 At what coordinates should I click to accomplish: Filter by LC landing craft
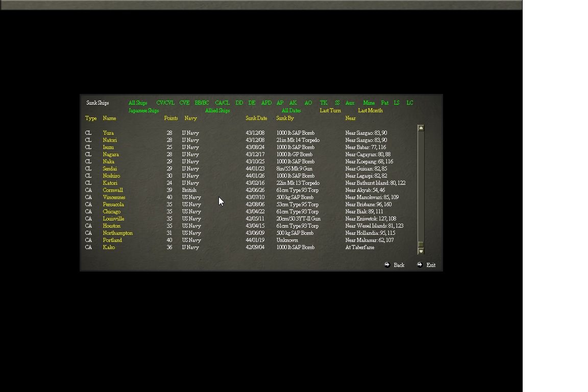(x=410, y=103)
